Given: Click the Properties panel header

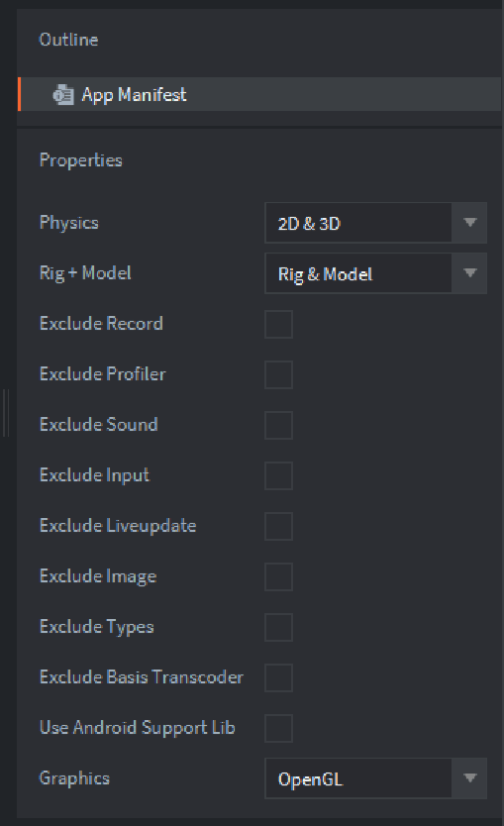Looking at the screenshot, I should coord(80,159).
